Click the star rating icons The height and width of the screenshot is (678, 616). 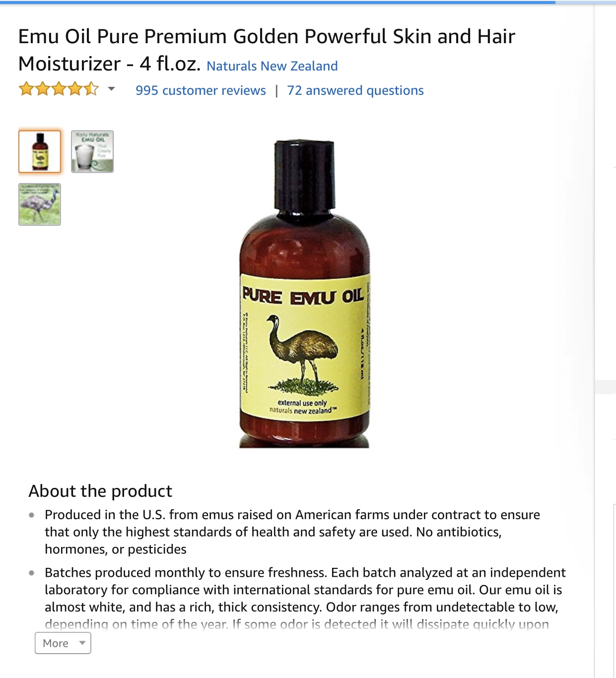pos(59,90)
